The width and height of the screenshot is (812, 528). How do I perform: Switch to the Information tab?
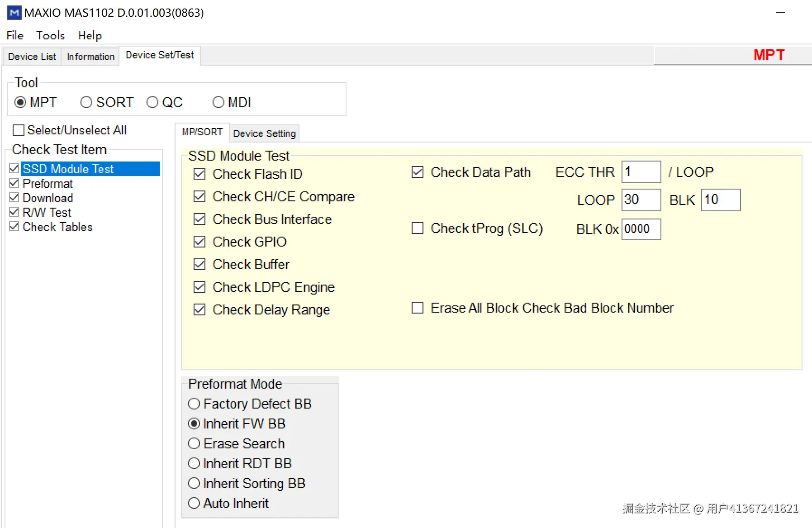90,57
